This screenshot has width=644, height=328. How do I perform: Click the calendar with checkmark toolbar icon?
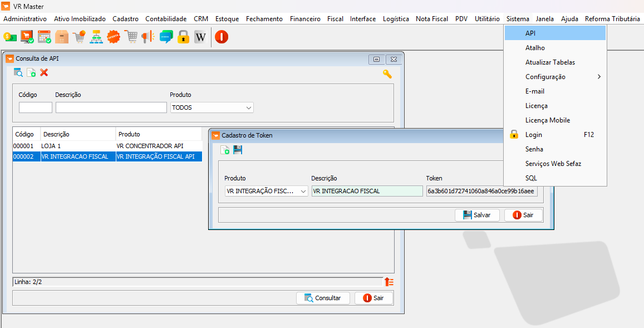pos(45,37)
